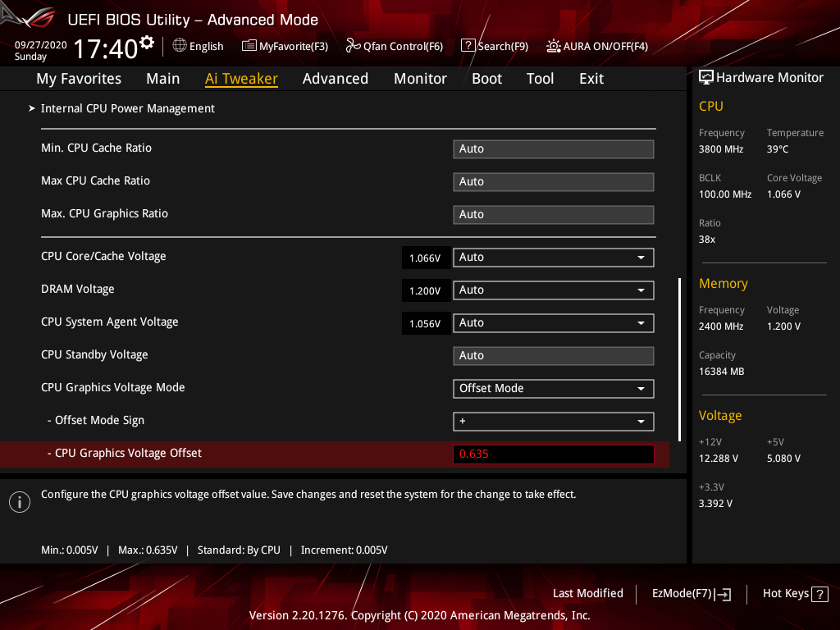Screen dimensions: 840x630
Task: Click +12V reading 12.288 V
Action: [719, 459]
